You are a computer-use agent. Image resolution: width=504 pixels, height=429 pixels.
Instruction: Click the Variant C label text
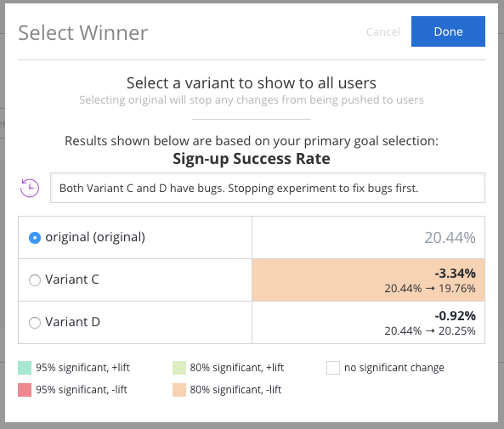72,279
